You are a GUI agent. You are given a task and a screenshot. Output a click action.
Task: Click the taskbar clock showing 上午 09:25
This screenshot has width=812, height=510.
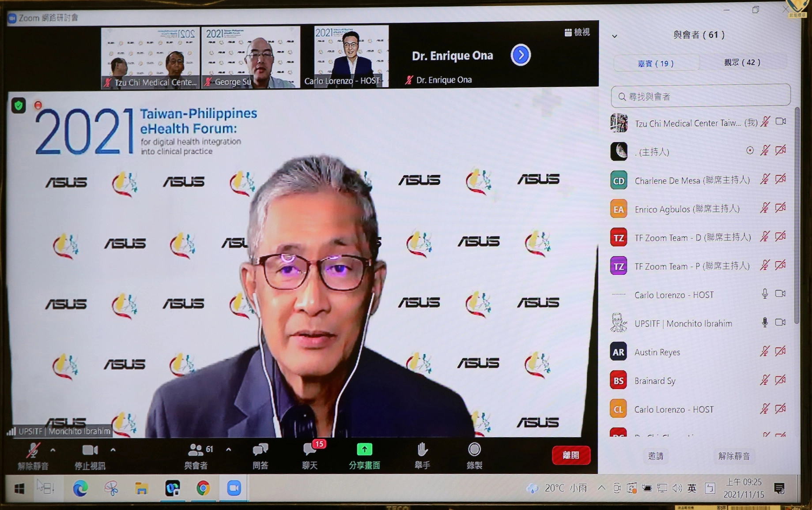744,488
